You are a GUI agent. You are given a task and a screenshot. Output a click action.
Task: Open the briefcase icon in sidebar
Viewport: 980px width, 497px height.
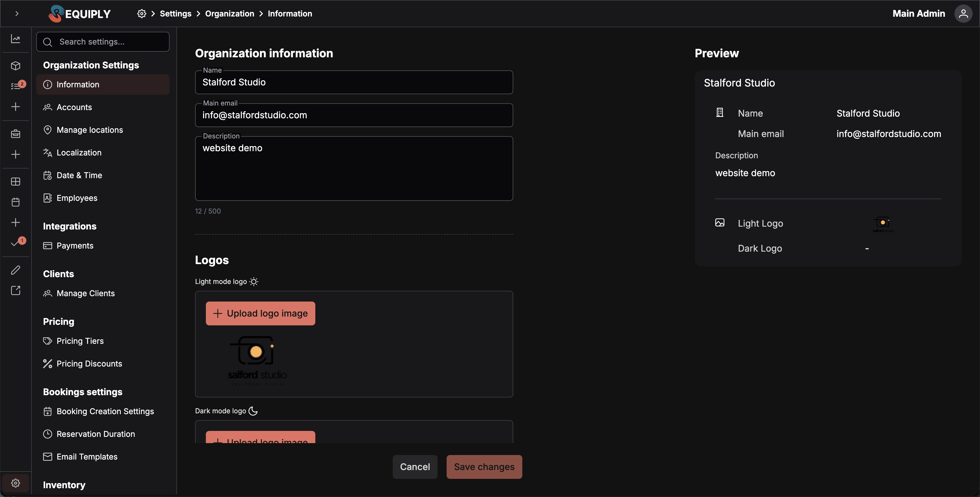(16, 134)
